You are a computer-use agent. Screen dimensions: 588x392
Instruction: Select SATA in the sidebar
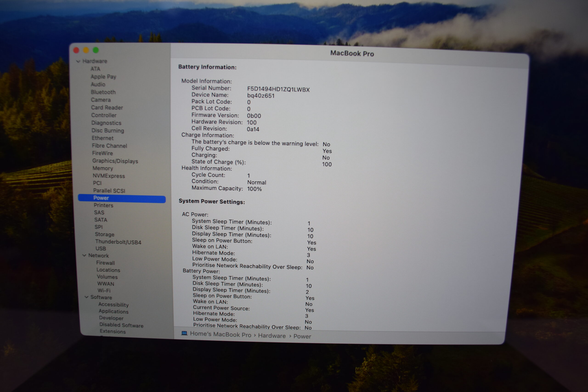101,220
